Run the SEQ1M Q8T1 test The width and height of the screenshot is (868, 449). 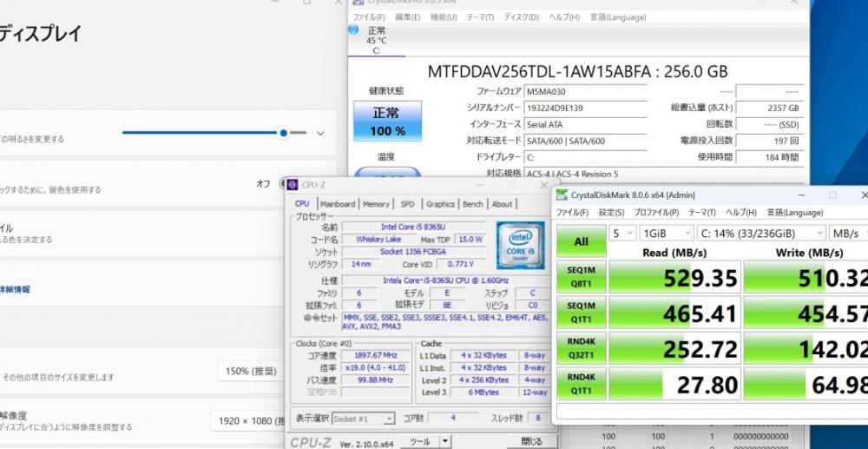tap(582, 275)
